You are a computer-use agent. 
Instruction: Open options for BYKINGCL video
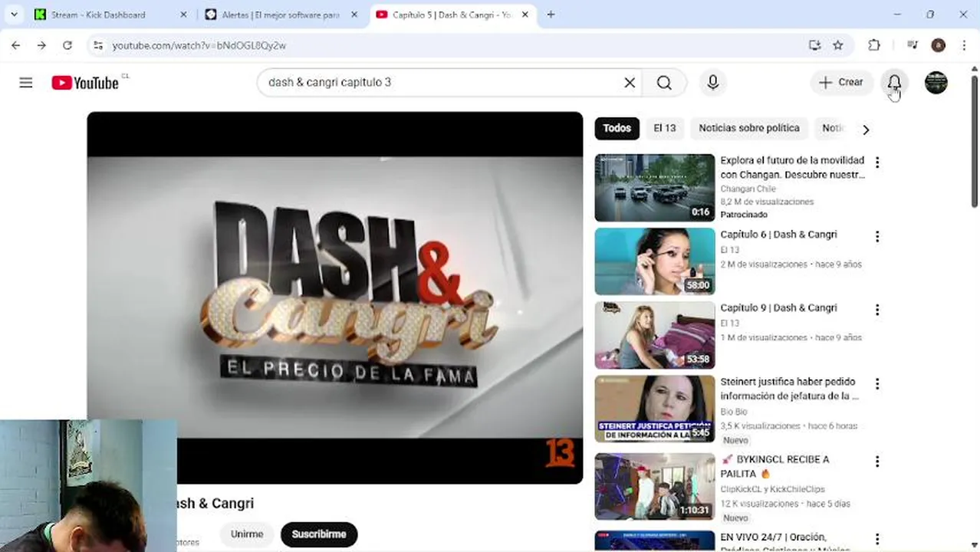(x=877, y=462)
